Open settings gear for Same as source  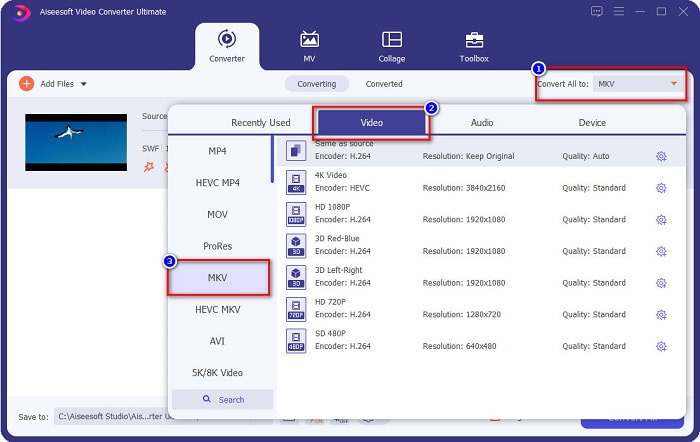point(661,156)
